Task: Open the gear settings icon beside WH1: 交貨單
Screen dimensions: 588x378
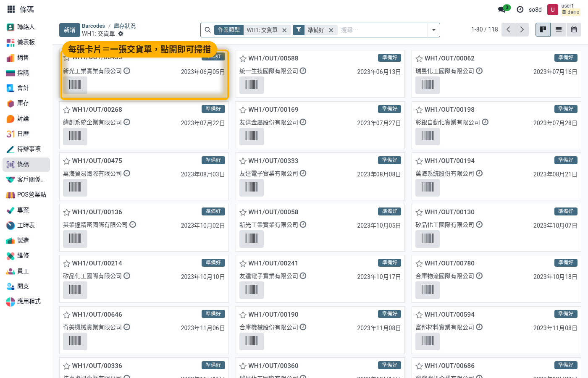Action: click(x=121, y=34)
